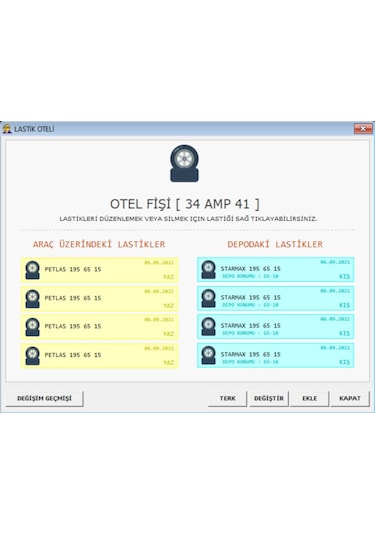Close the LASTİK OTELİ window with the X
375x535 pixels.
click(x=363, y=129)
